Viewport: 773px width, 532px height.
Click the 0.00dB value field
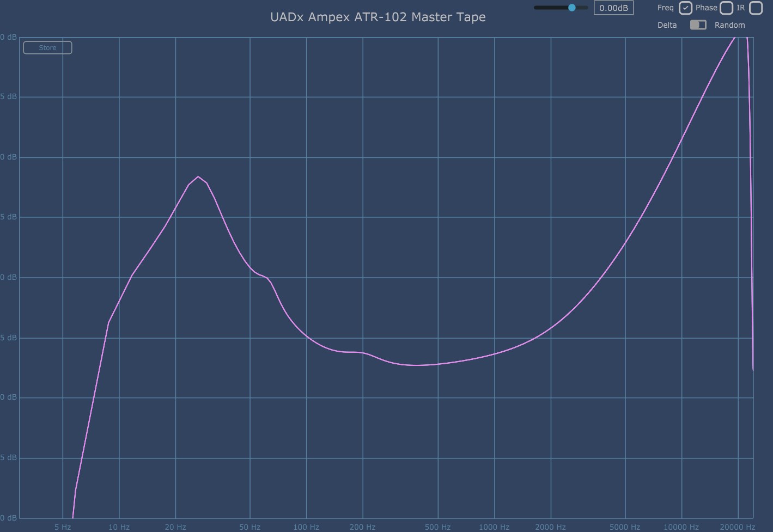pos(613,8)
